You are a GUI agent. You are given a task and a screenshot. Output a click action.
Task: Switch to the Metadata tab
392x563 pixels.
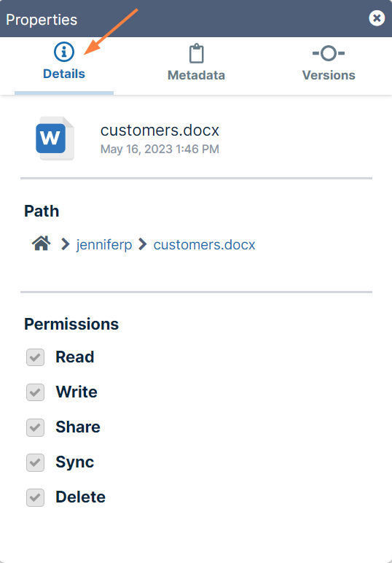pyautogui.click(x=196, y=63)
